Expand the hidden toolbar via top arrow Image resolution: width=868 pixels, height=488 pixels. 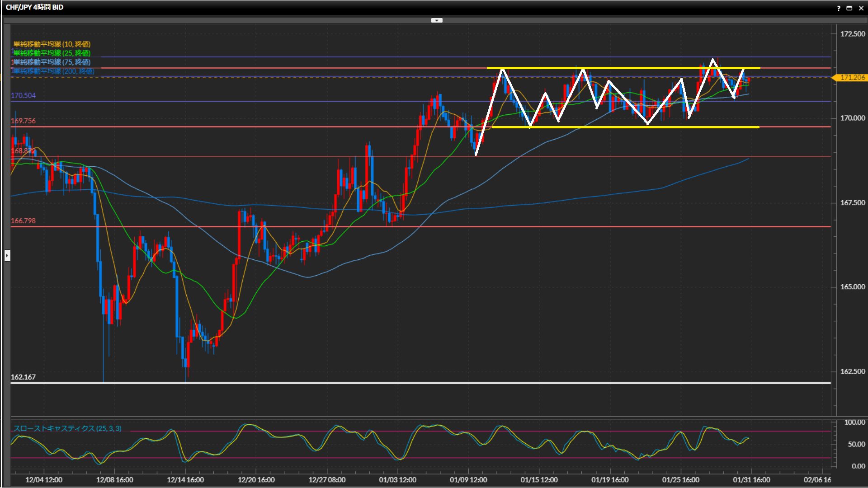coord(437,20)
